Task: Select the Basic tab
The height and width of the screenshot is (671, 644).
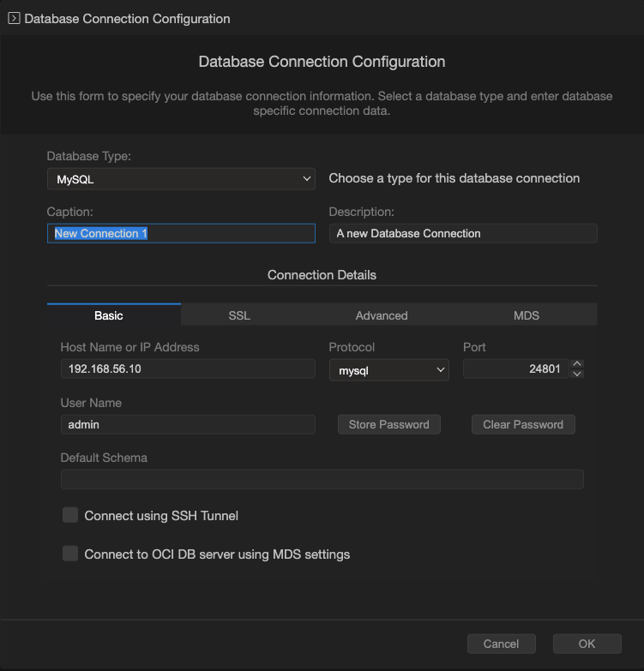Action: point(109,315)
